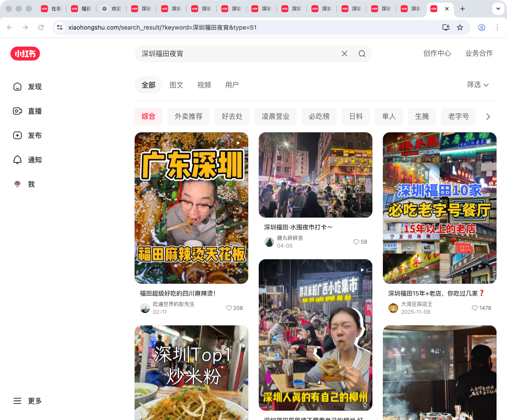Clear the search box with X icon

[344, 54]
